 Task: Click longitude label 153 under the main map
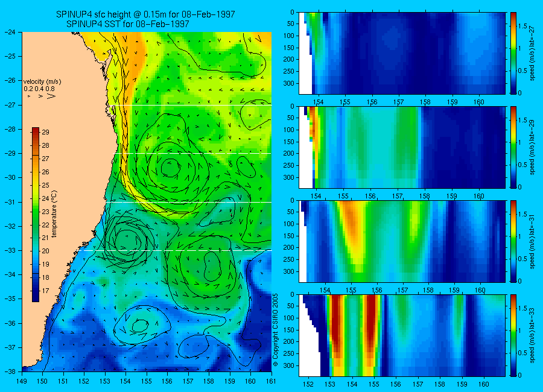point(105,381)
